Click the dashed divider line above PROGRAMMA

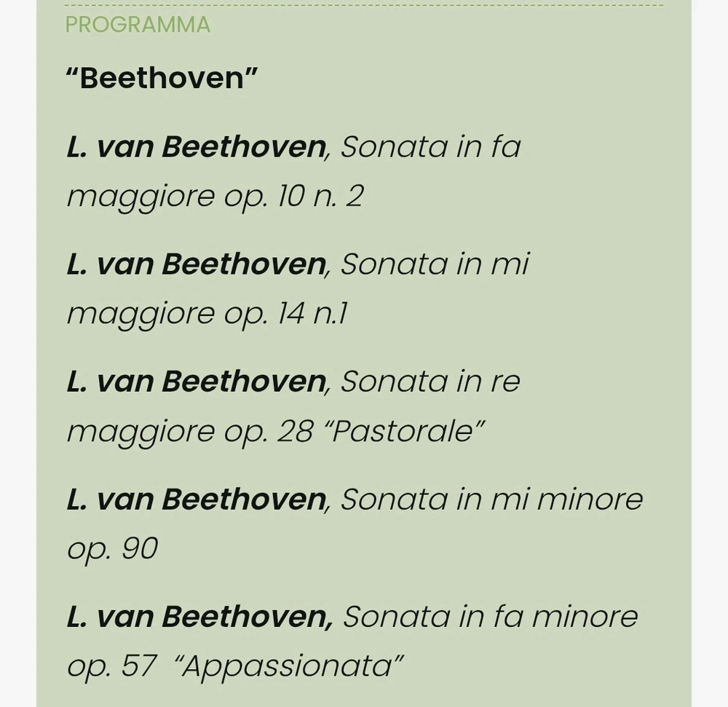[364, 5]
